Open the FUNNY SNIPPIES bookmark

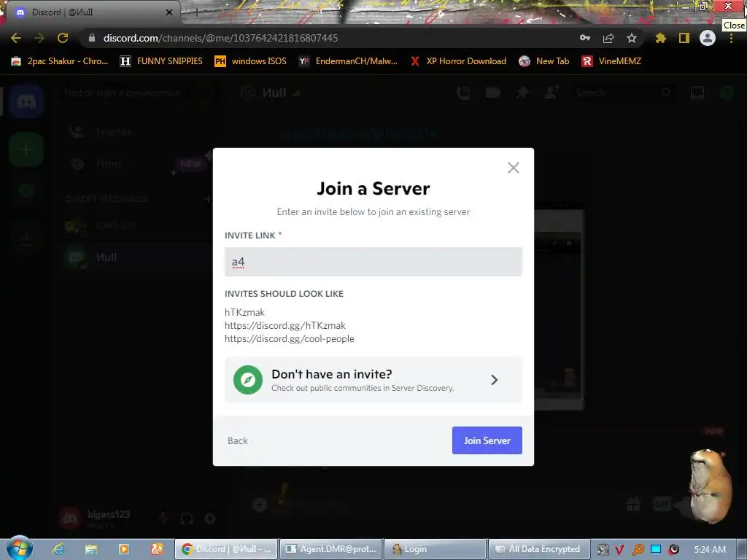(x=161, y=61)
